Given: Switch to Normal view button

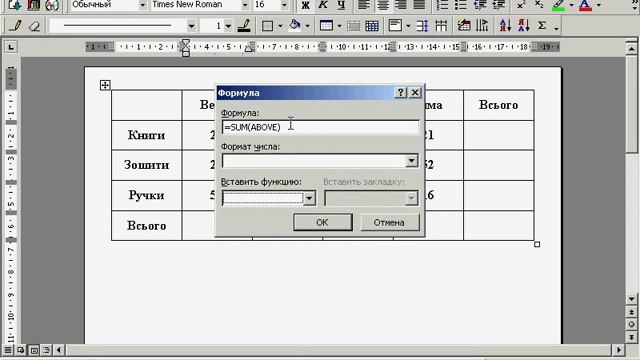Looking at the screenshot, I should point(8,350).
